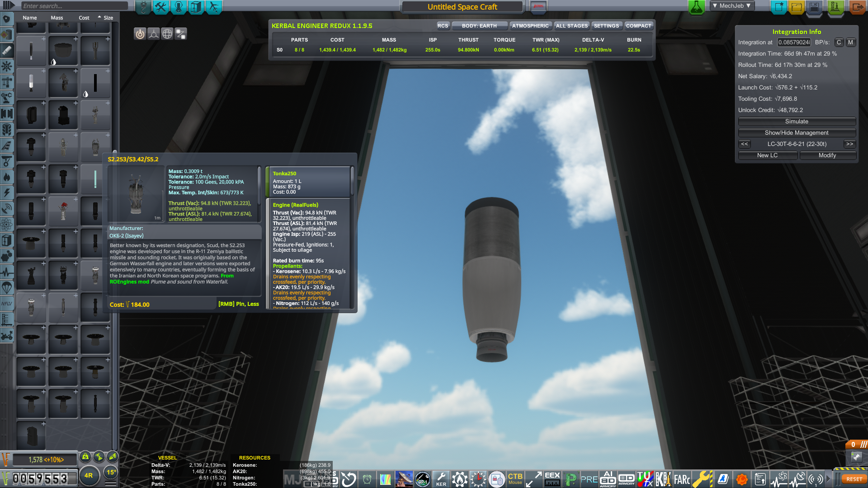Click the New craft icon
The width and height of the screenshot is (868, 488).
(779, 7)
